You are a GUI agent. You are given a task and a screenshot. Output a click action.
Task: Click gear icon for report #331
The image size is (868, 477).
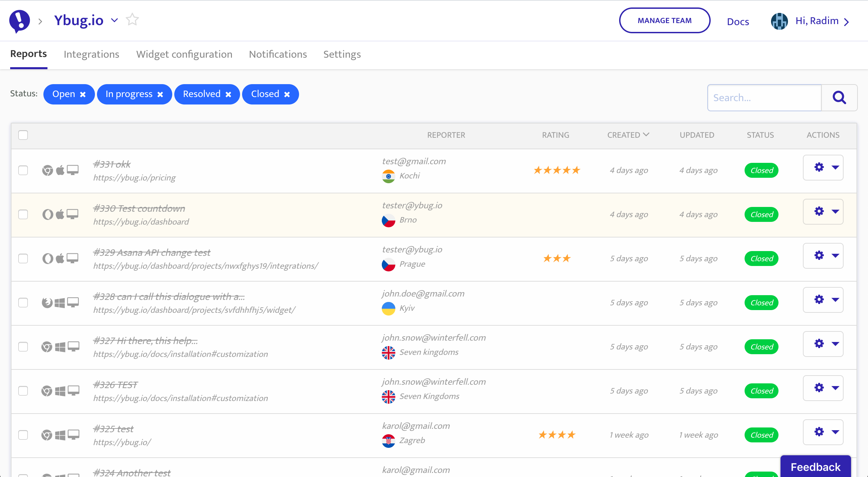819,167
